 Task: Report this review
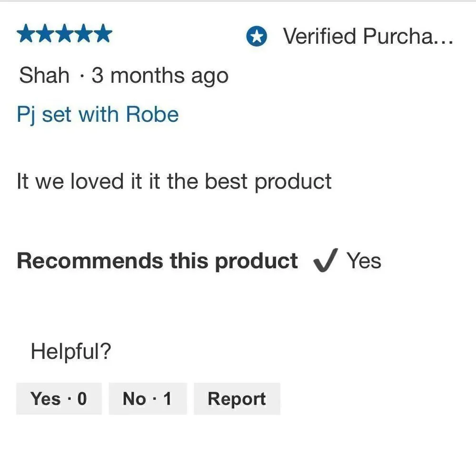237,398
